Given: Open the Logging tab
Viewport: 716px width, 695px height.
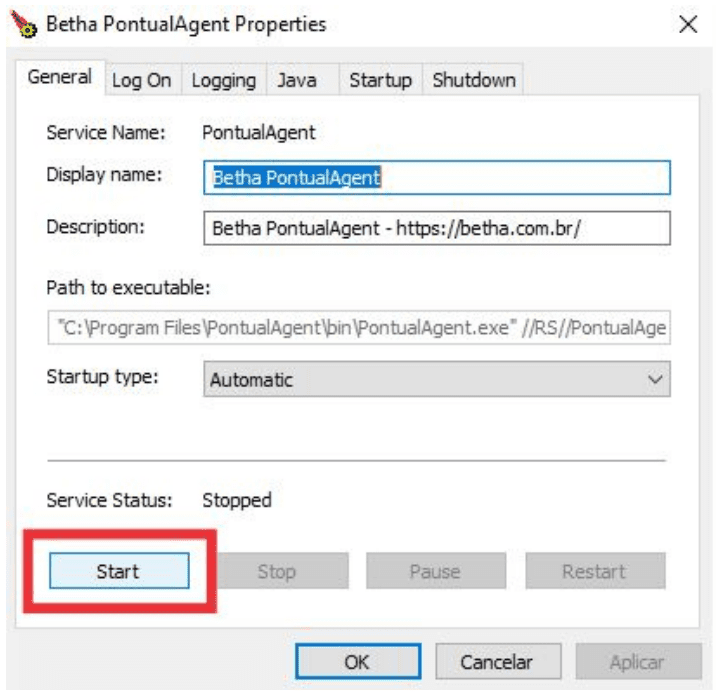Looking at the screenshot, I should point(223,81).
